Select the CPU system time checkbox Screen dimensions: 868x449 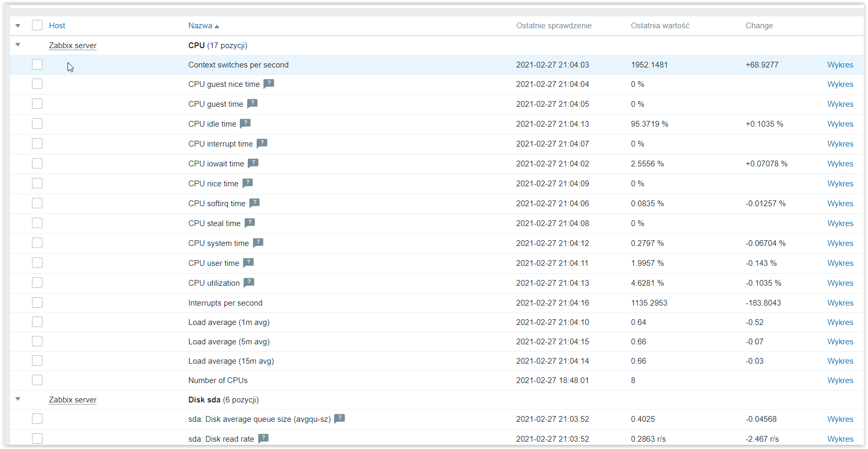[37, 243]
